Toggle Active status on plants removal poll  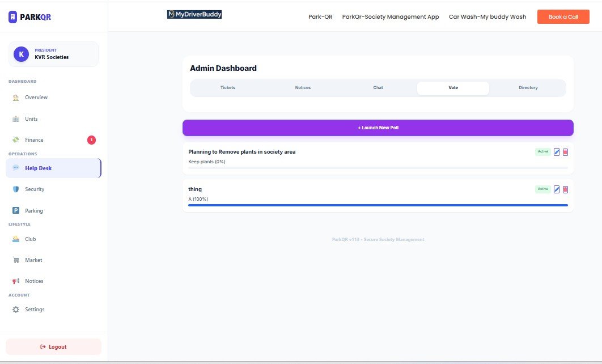click(x=541, y=151)
